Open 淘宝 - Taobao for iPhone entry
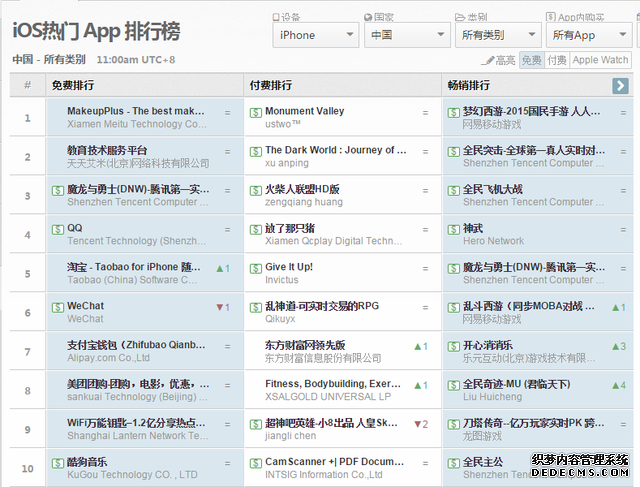 134,267
